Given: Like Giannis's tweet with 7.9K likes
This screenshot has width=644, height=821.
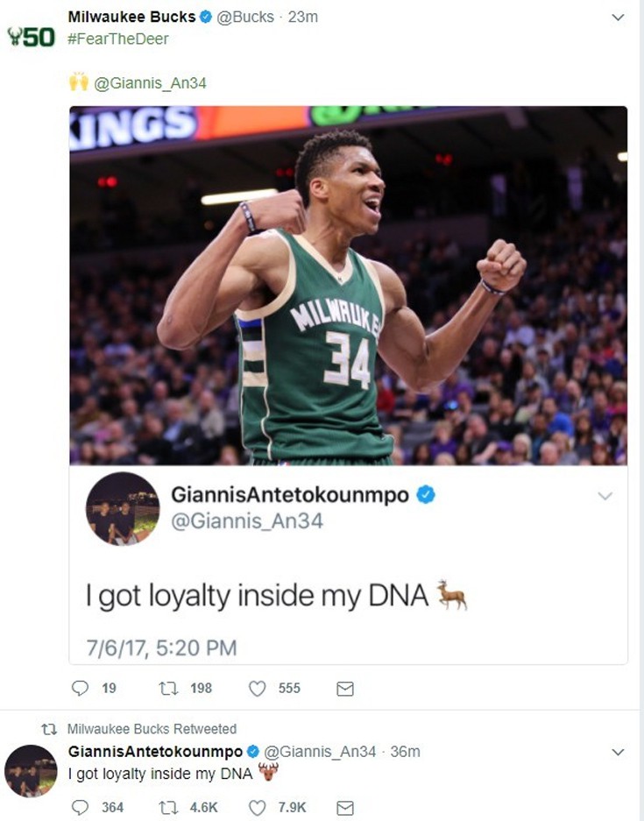Looking at the screenshot, I should coord(257,807).
